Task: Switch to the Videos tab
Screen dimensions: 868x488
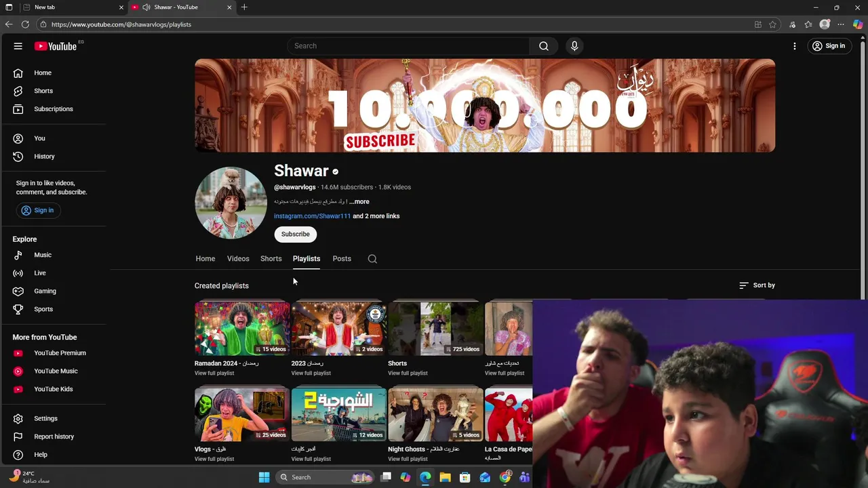Action: point(238,259)
